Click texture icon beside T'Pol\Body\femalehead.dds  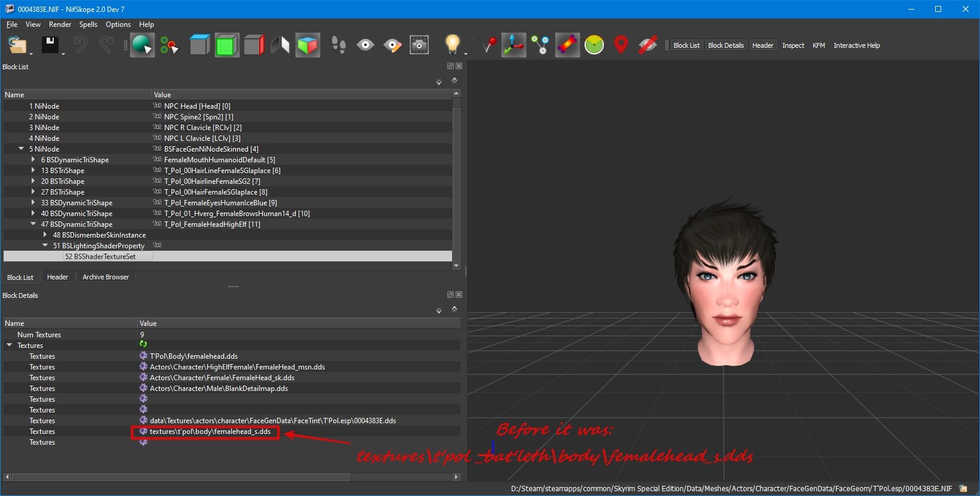point(143,356)
